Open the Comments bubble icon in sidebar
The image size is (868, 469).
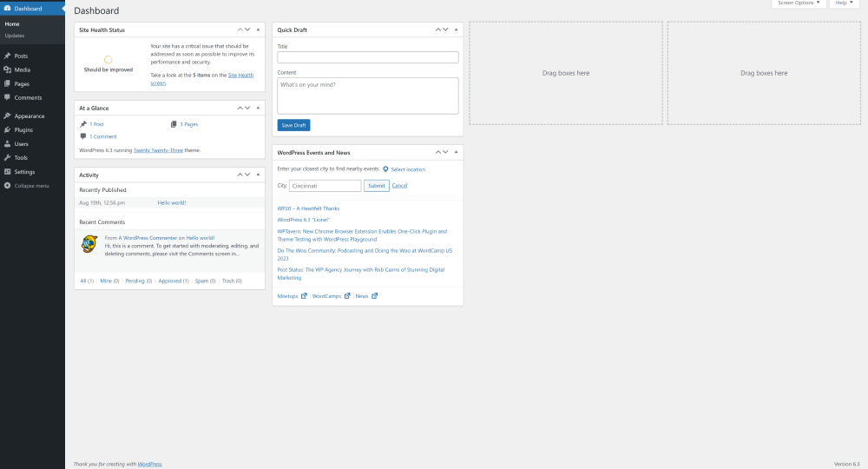pos(7,97)
